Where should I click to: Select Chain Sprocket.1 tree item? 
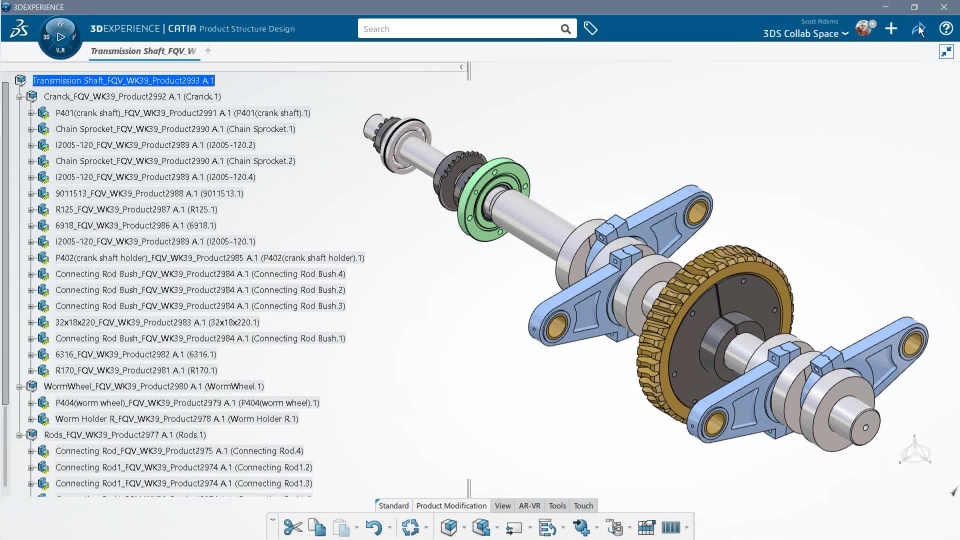tap(175, 129)
